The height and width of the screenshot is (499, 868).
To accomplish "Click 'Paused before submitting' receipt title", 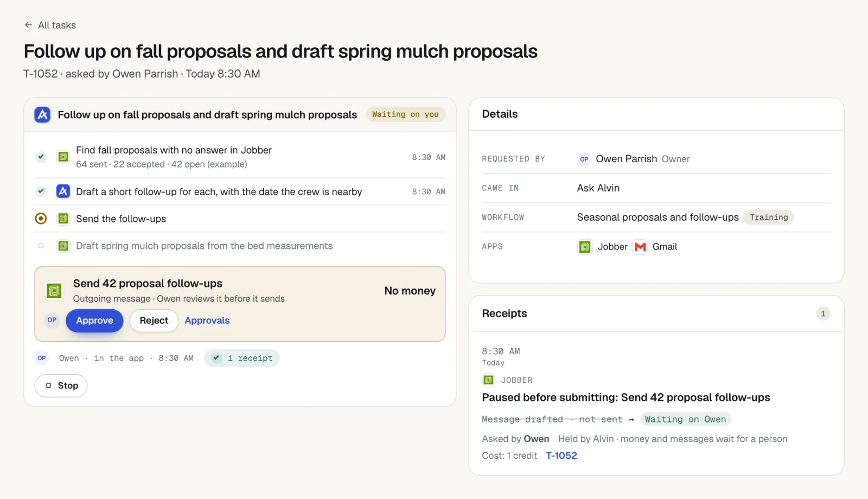I will [626, 398].
